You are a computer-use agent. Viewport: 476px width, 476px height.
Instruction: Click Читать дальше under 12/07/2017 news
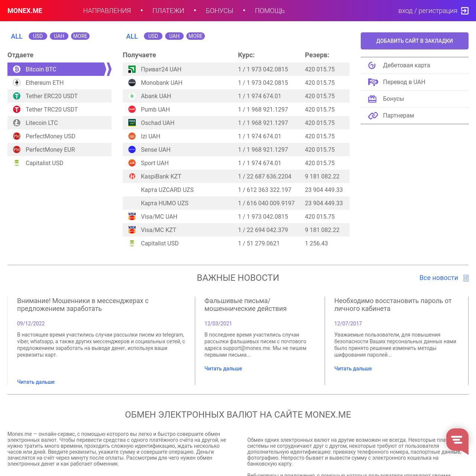pyautogui.click(x=353, y=369)
